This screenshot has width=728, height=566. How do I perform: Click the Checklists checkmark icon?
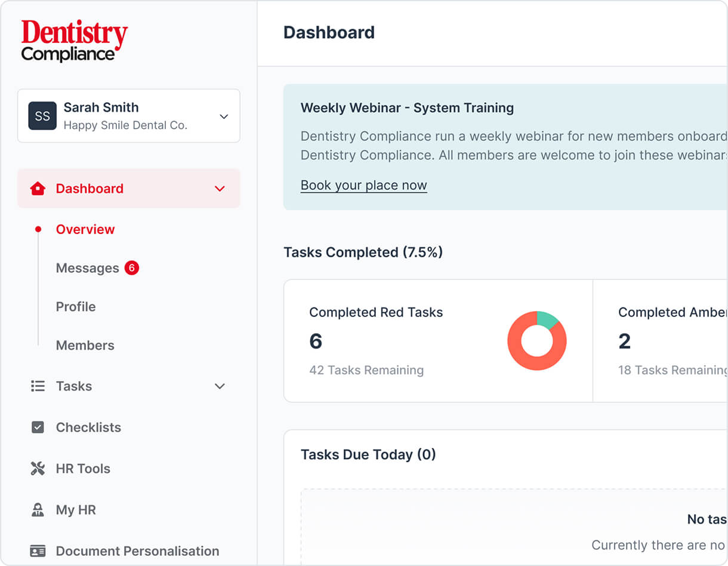pyautogui.click(x=38, y=427)
